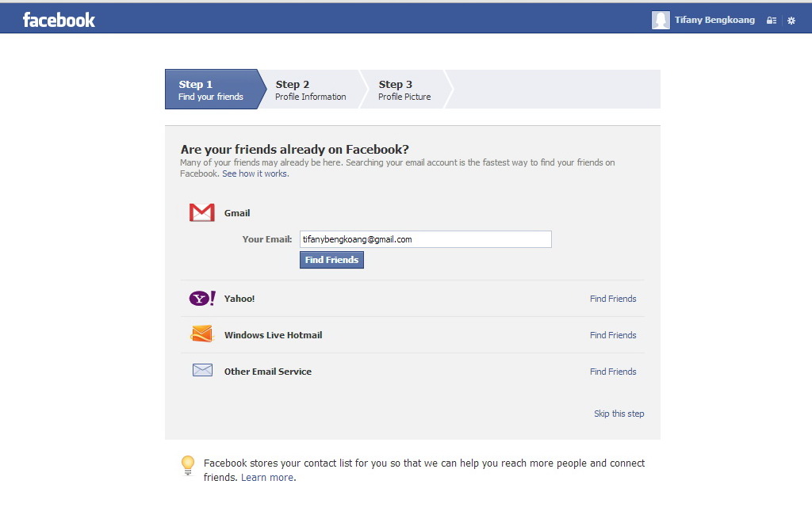This screenshot has height=511, width=812.
Task: Go to Step 3 Profile Picture
Action: [x=405, y=90]
